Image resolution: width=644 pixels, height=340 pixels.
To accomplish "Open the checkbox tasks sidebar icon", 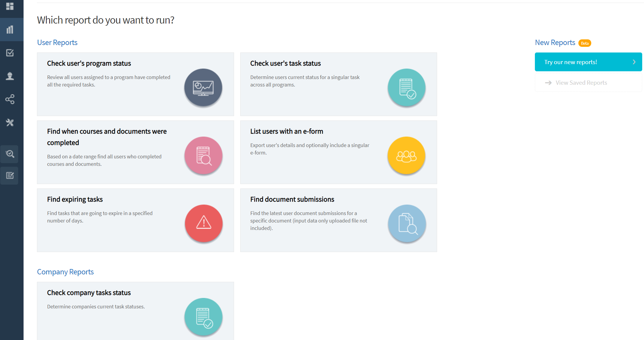I will 10,53.
